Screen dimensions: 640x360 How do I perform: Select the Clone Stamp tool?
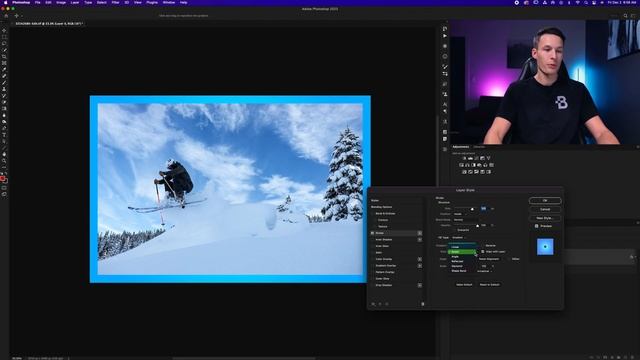4,89
